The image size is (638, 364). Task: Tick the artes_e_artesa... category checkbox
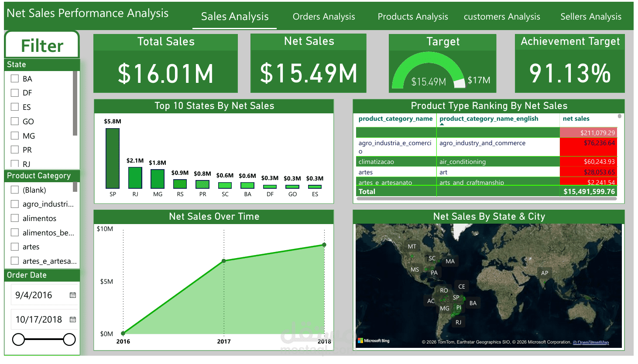tap(15, 261)
